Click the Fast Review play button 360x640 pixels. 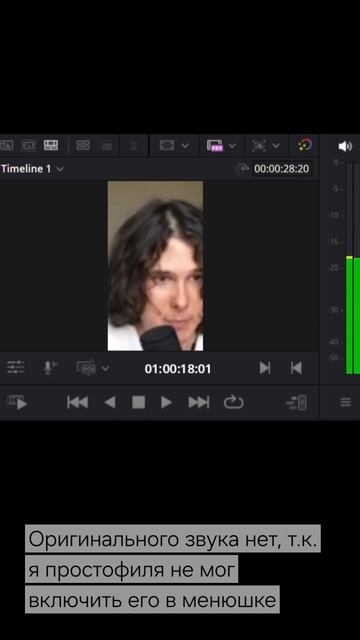(17, 402)
